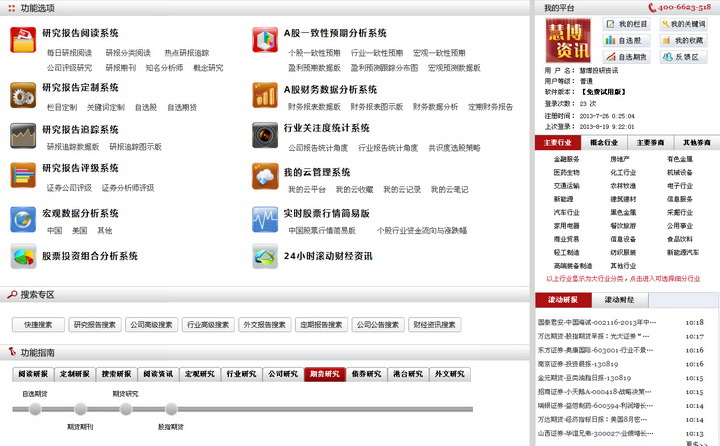The width and height of the screenshot is (720, 446).
Task: Select the 房地产 industry link
Action: point(620,159)
